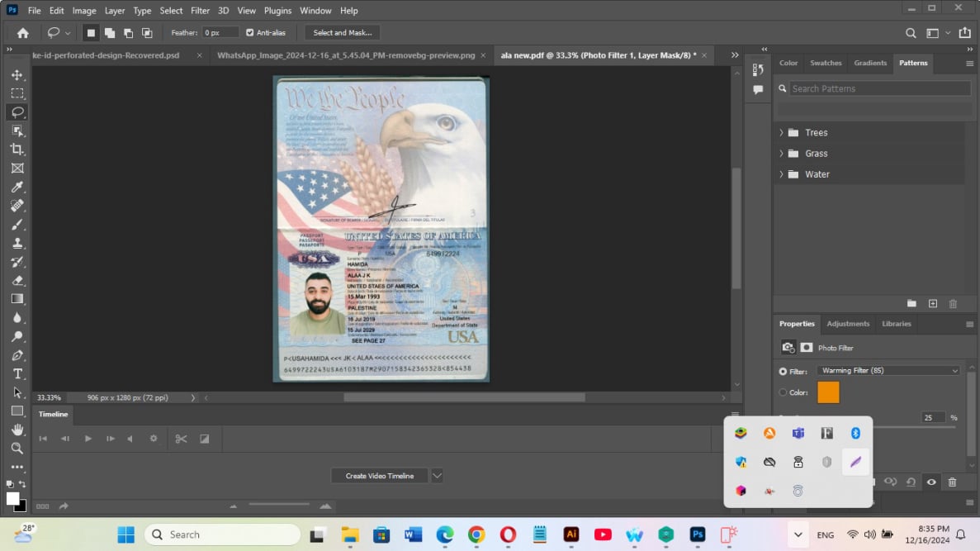Select the Gradient tool

[17, 299]
